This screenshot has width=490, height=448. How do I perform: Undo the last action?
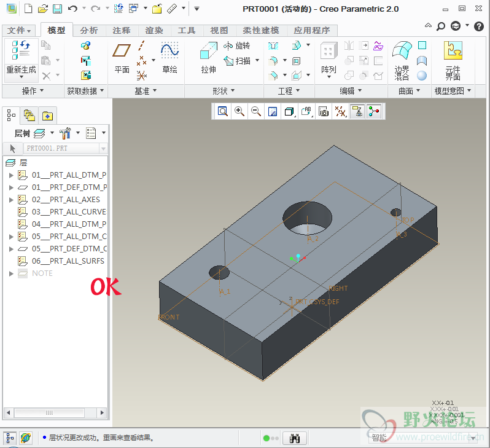click(x=72, y=9)
